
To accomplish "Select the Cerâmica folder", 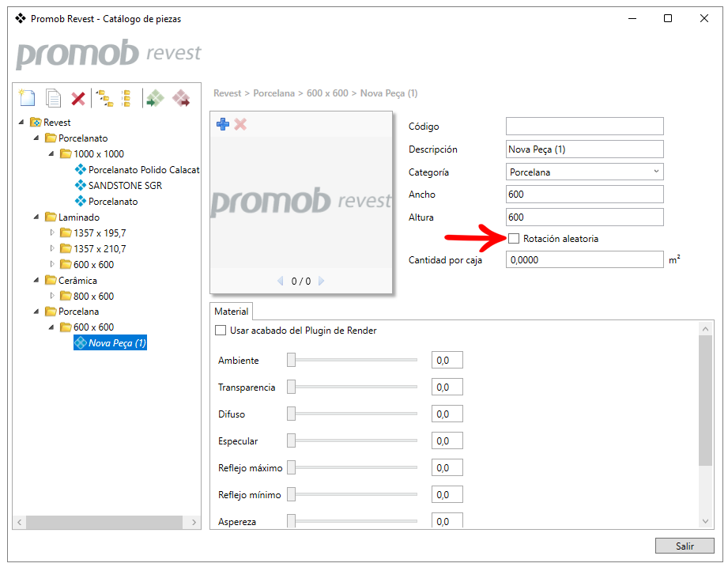I will click(70, 281).
